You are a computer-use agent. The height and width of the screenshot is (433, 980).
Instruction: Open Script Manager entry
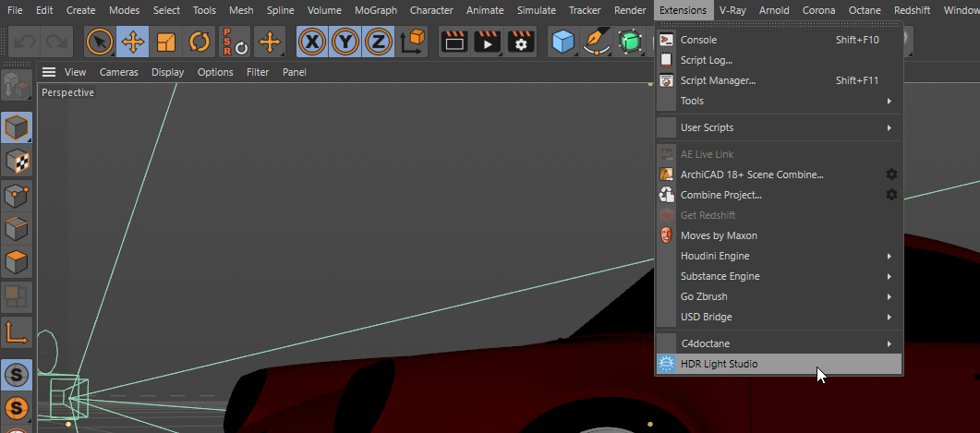[x=779, y=80]
